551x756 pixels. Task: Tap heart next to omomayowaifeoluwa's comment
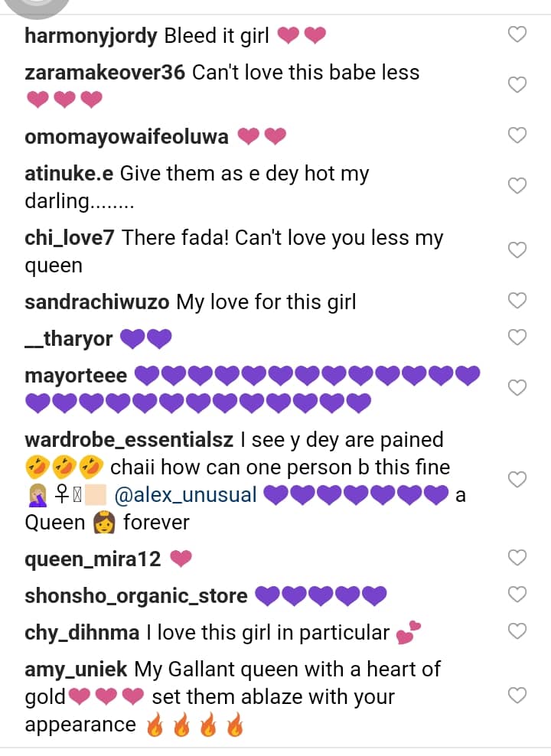pyautogui.click(x=518, y=135)
